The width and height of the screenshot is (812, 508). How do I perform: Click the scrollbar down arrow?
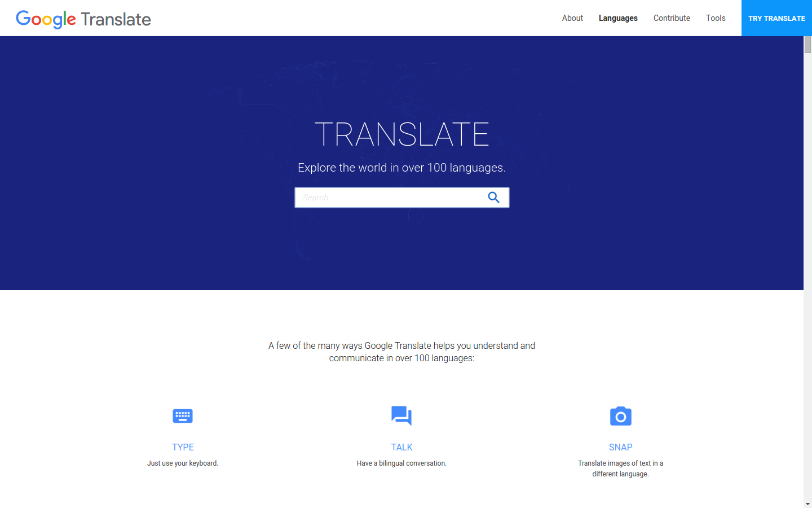point(807,503)
